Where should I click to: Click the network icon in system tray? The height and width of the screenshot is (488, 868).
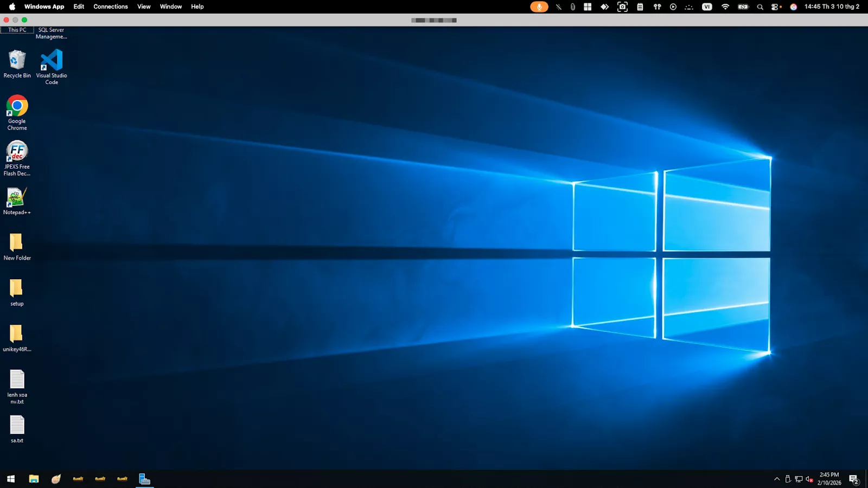(x=799, y=479)
